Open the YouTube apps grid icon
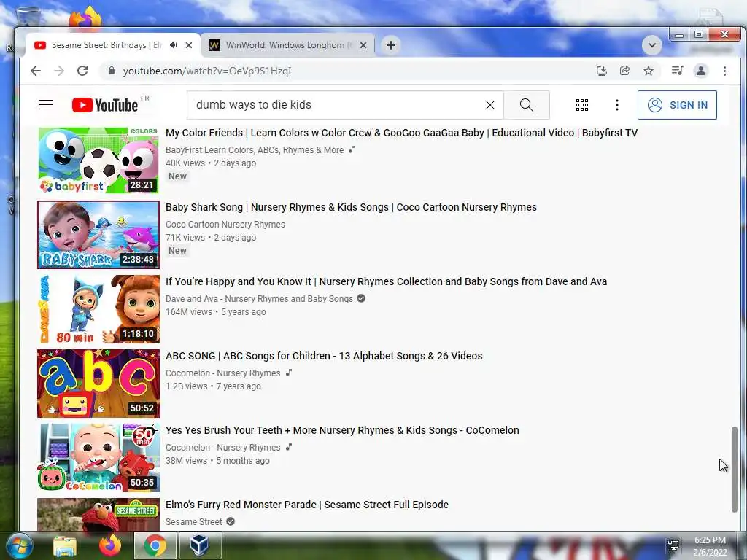Screen dimensions: 747x560 pyautogui.click(x=581, y=105)
